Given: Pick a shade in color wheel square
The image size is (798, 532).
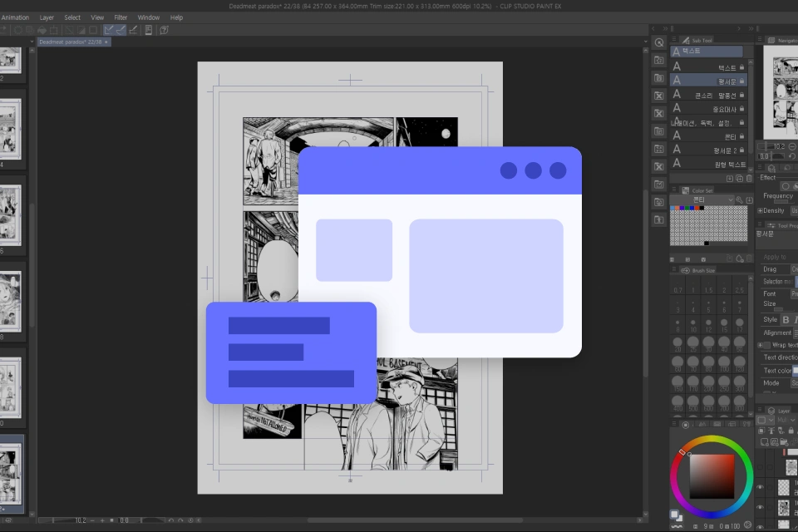Looking at the screenshot, I should [712, 476].
